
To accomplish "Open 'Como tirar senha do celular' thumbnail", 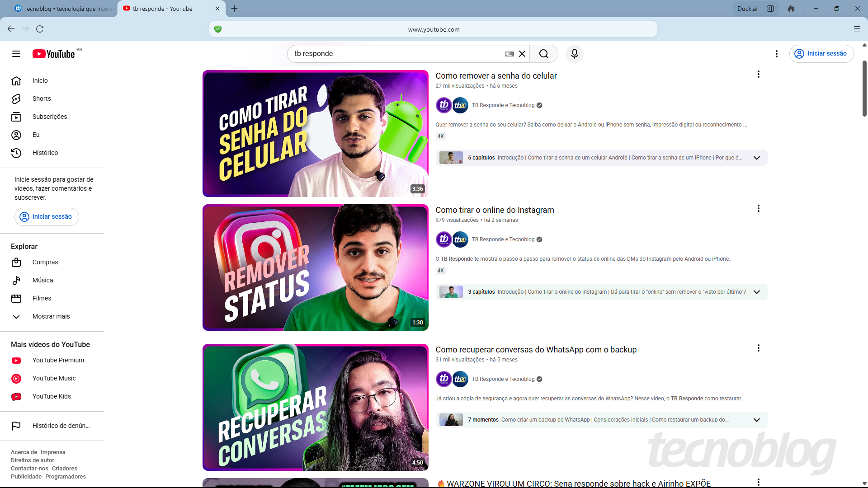I will pos(316,133).
